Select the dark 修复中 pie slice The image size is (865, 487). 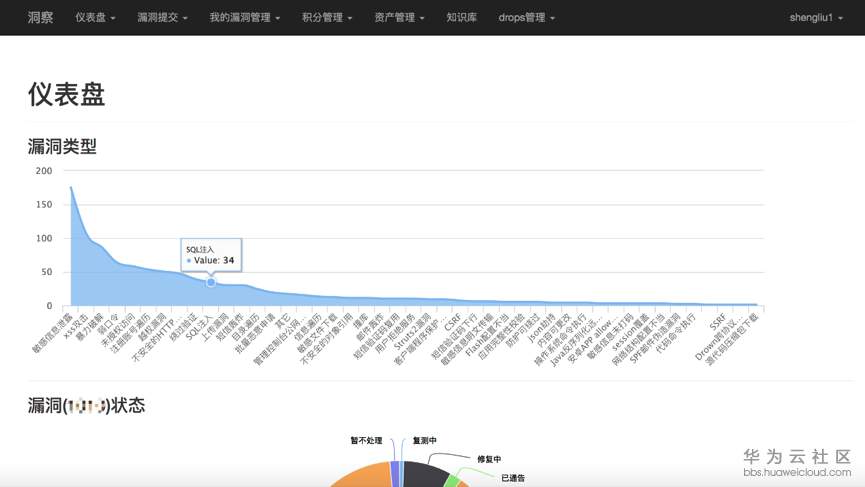point(425,475)
